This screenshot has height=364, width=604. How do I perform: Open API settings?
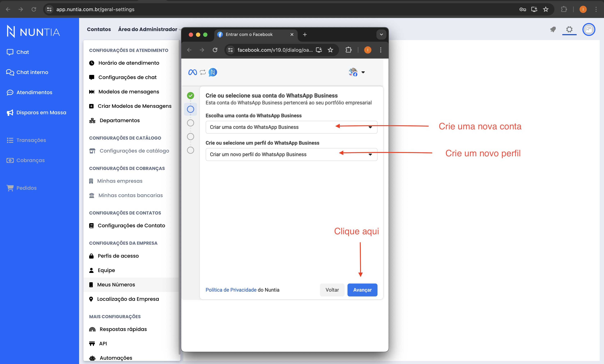98,343
